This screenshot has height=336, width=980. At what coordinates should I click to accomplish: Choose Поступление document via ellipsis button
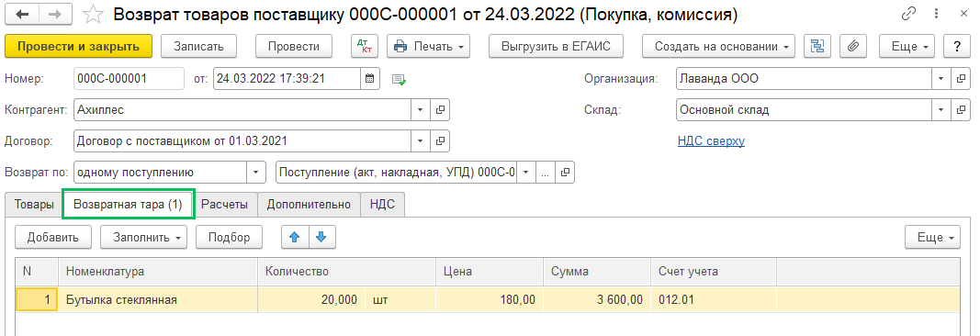click(545, 172)
